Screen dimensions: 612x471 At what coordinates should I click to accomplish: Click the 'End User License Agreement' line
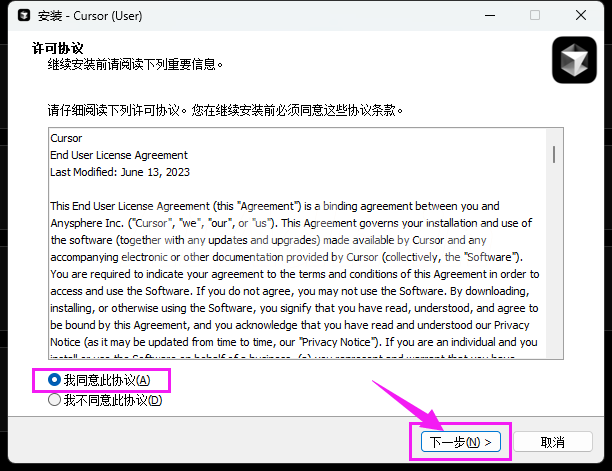pyautogui.click(x=119, y=155)
